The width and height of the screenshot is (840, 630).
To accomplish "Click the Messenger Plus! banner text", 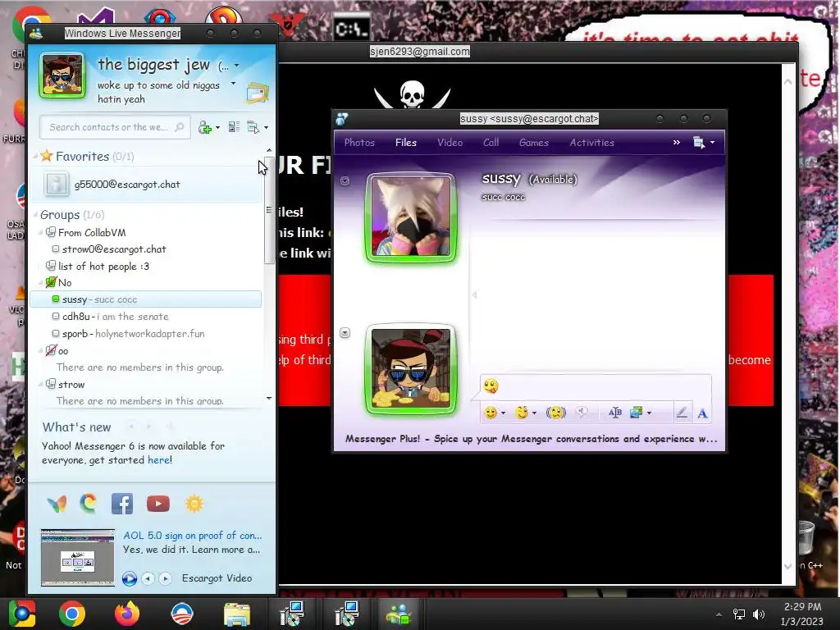I will point(531,439).
